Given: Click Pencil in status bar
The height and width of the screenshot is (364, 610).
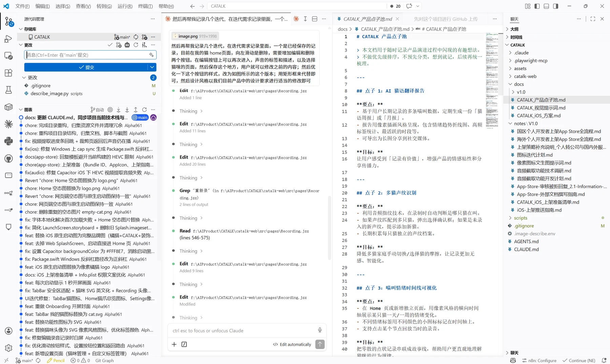Looking at the screenshot, I should (x=56, y=360).
